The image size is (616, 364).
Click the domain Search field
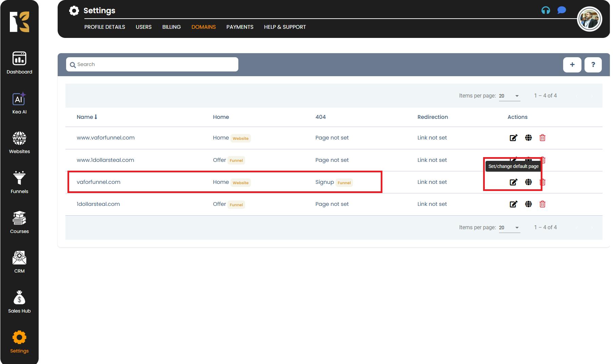(x=153, y=64)
